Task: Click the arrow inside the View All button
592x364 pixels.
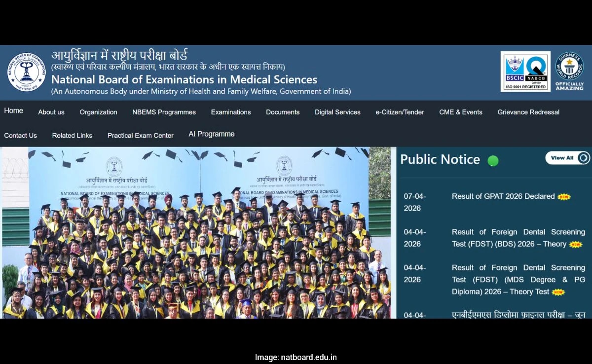Action: click(x=584, y=158)
